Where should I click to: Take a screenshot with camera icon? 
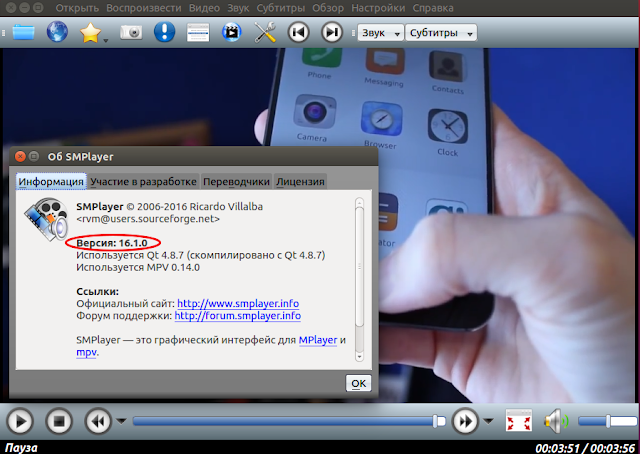click(131, 33)
